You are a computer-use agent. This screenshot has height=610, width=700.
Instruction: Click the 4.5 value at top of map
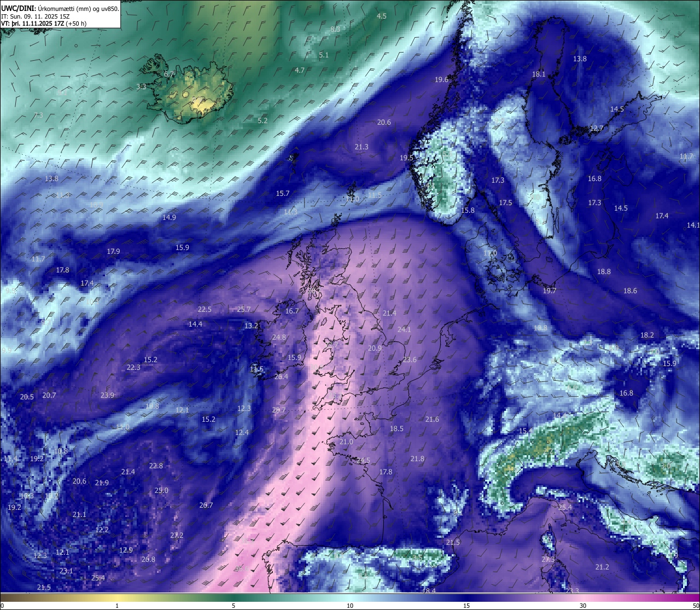[382, 16]
